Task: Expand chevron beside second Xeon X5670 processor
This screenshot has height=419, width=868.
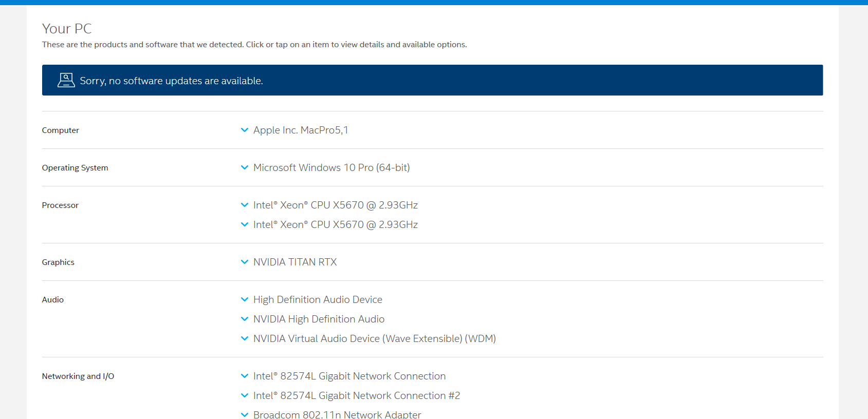Action: pyautogui.click(x=245, y=224)
